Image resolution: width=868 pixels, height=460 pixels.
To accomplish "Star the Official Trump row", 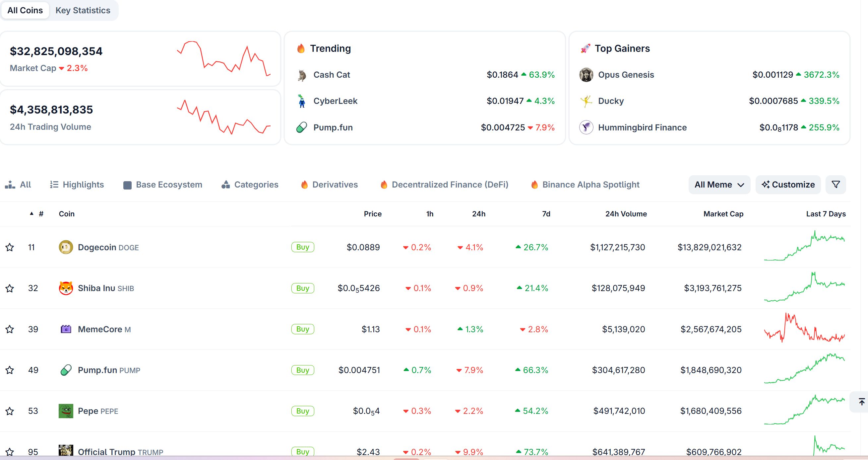I will [x=10, y=452].
